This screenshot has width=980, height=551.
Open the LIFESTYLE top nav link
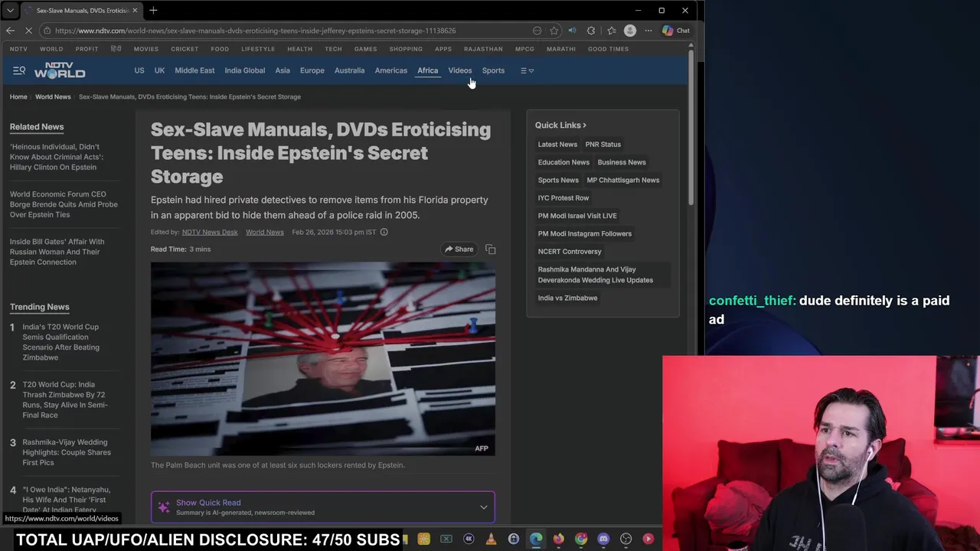coord(258,49)
